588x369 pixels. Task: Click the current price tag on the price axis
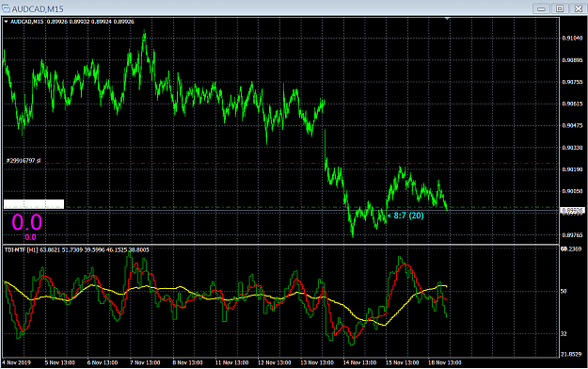coord(573,210)
